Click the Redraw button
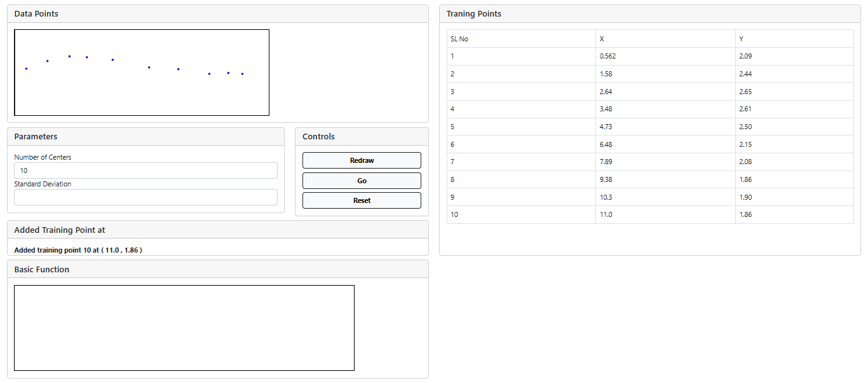The height and width of the screenshot is (383, 868). click(x=362, y=160)
